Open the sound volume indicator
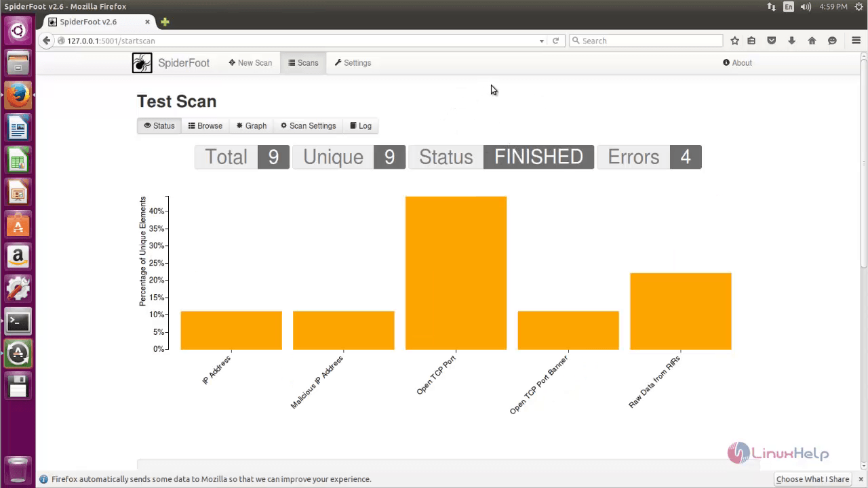 tap(806, 7)
